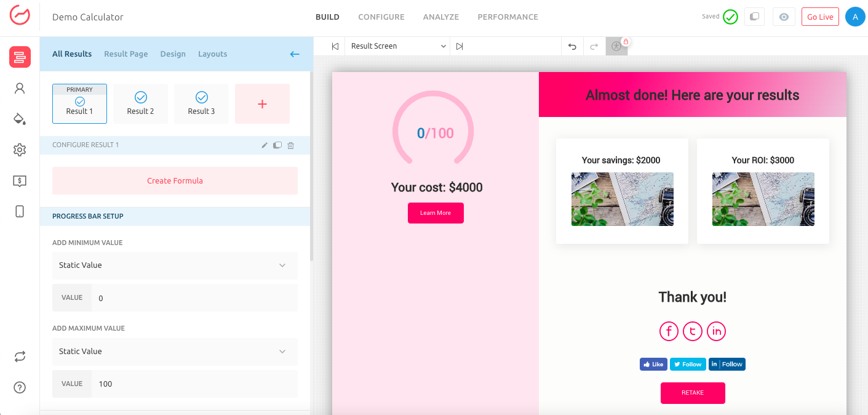Click the Facebook share circle icon
The image size is (868, 415).
[669, 331]
